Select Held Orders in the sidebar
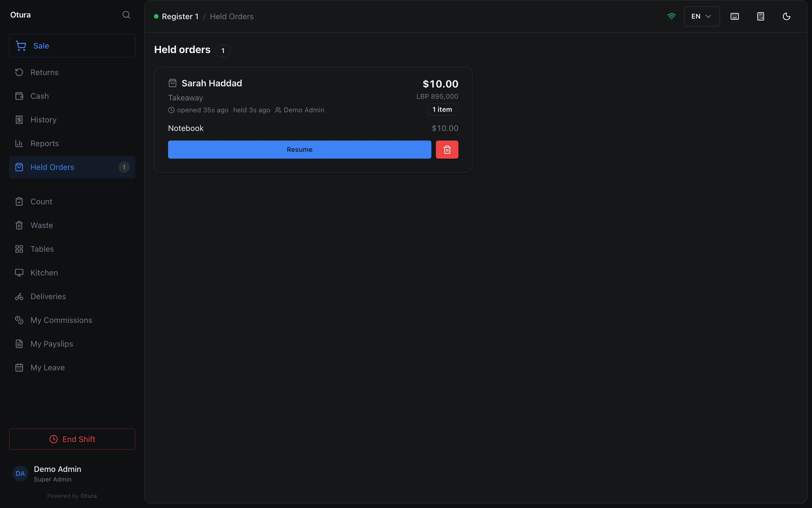Screen dimensions: 812x508 point(72,167)
